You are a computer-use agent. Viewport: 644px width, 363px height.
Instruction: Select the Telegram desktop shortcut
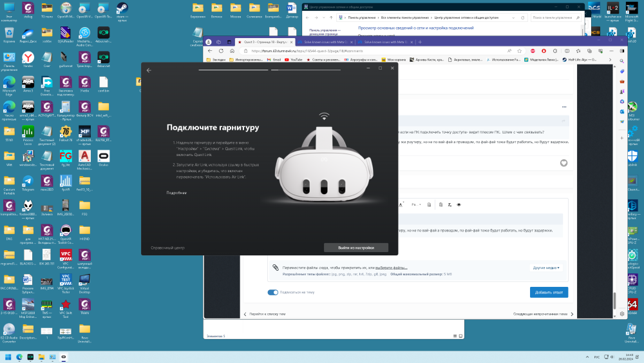[28, 183]
